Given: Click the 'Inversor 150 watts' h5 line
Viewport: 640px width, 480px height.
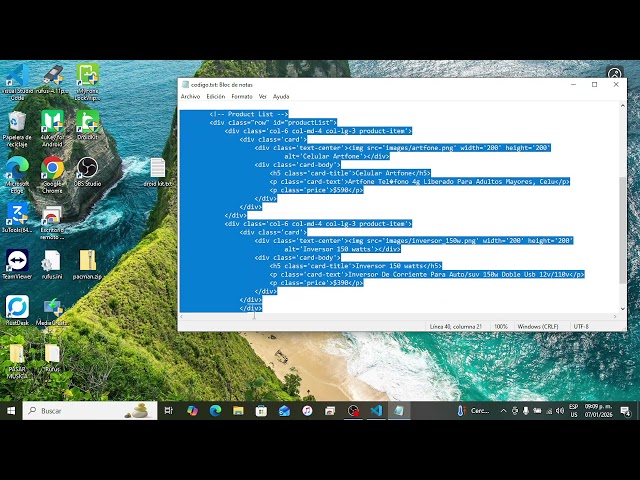Looking at the screenshot, I should 356,266.
